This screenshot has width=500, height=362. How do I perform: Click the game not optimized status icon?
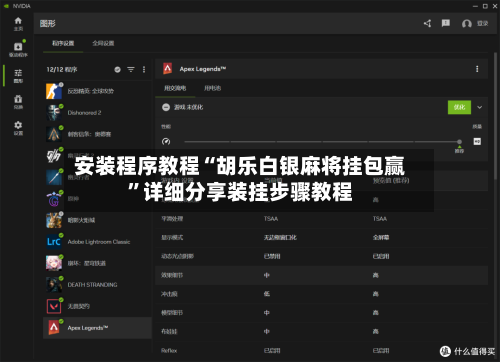pyautogui.click(x=166, y=107)
